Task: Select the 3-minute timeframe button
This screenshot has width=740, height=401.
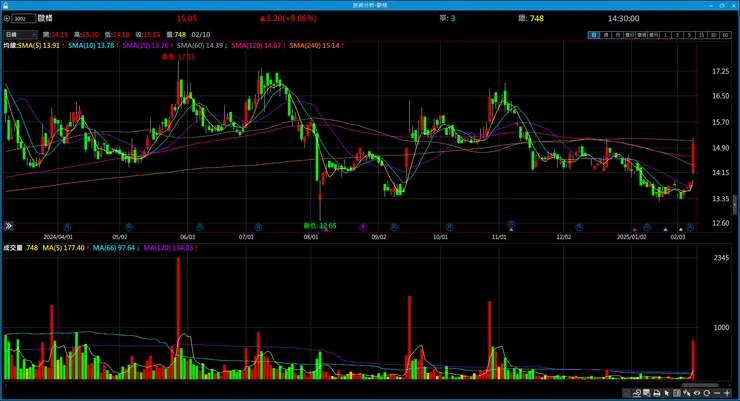Action: tap(678, 35)
